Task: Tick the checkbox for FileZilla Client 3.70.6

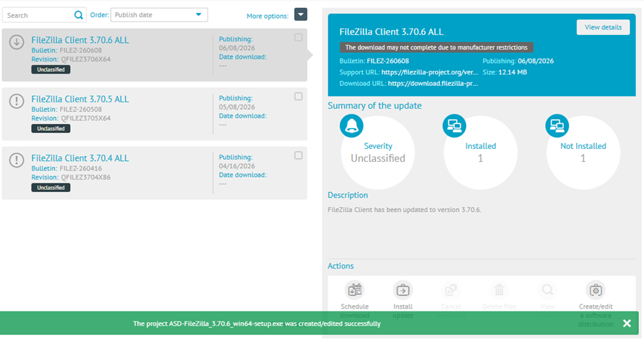Action: [298, 37]
